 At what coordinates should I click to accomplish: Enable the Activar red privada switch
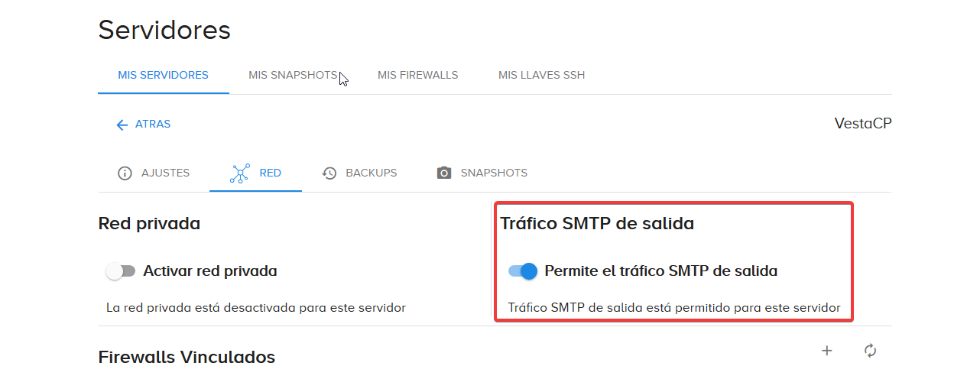tap(121, 271)
